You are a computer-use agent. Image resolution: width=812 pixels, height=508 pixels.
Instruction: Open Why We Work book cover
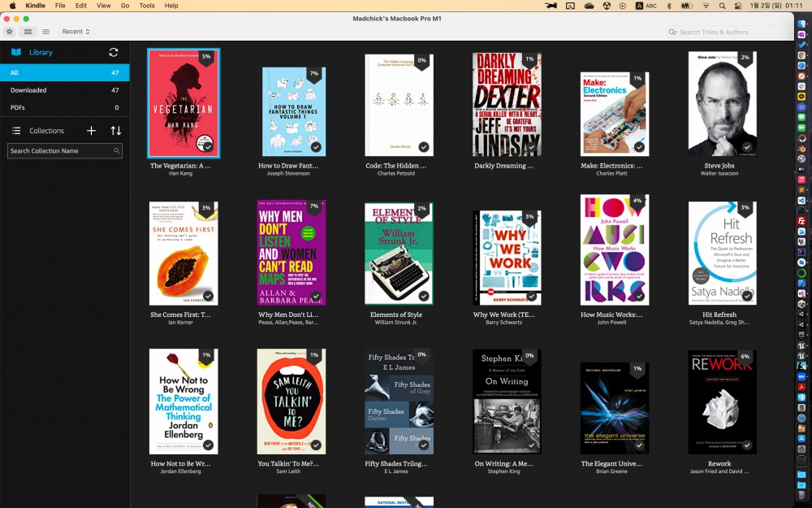point(507,258)
